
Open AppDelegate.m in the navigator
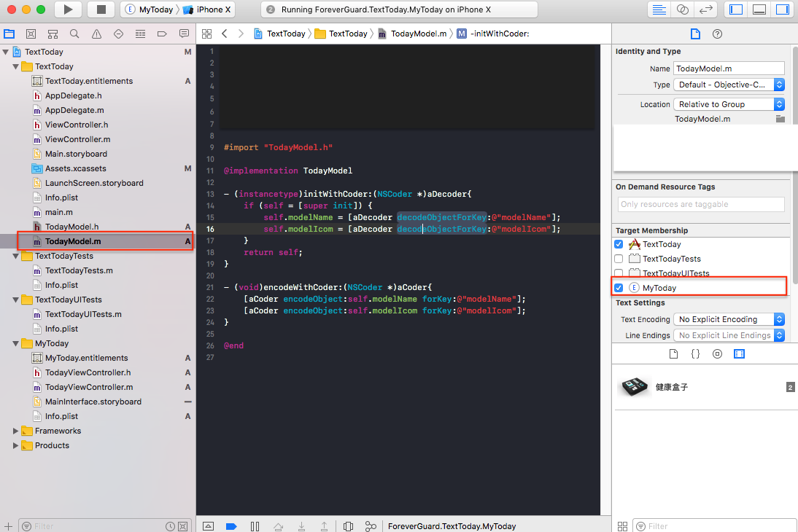(75, 110)
